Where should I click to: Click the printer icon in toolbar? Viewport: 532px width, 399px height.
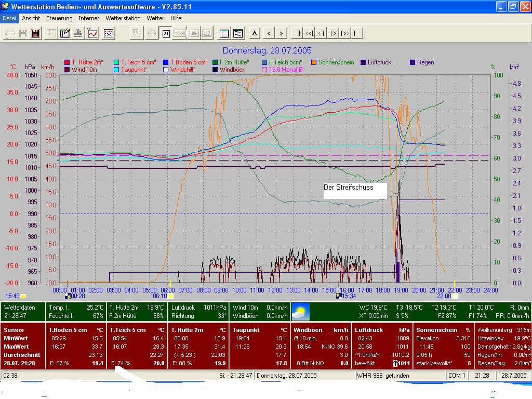[x=78, y=34]
